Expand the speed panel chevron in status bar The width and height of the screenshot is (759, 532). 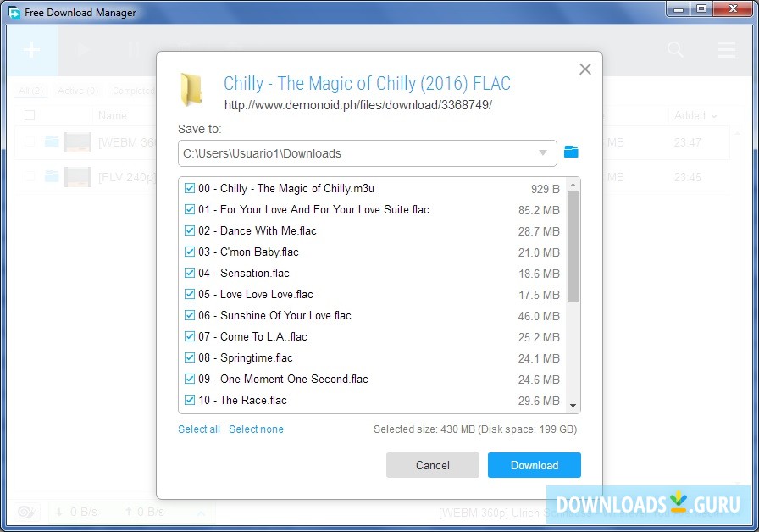coord(202,513)
